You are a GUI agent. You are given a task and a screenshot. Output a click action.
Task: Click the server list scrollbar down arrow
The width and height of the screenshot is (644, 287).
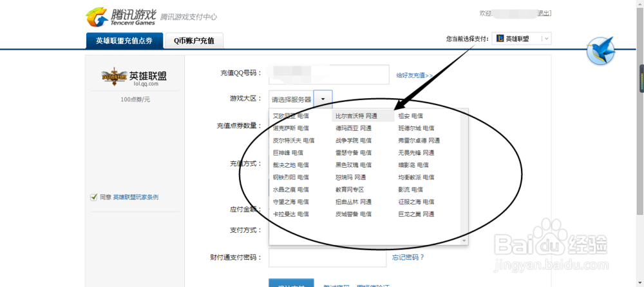pos(464,241)
